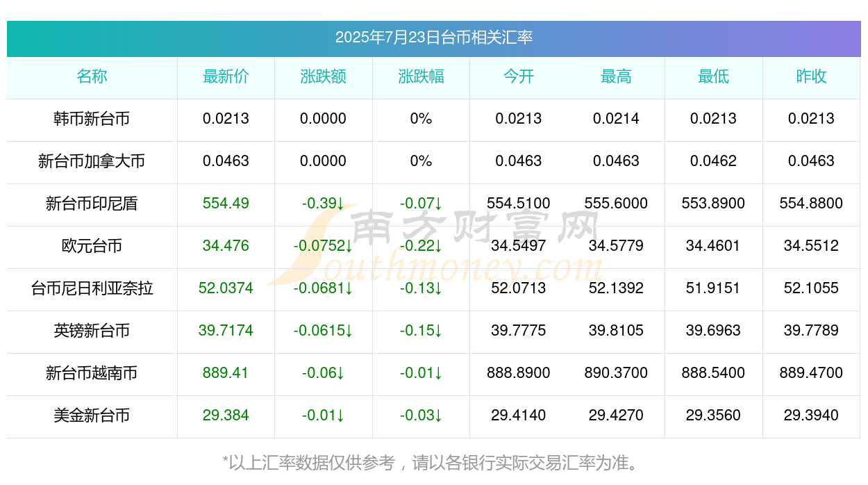Click the change value -0.0615↓

[x=323, y=331]
